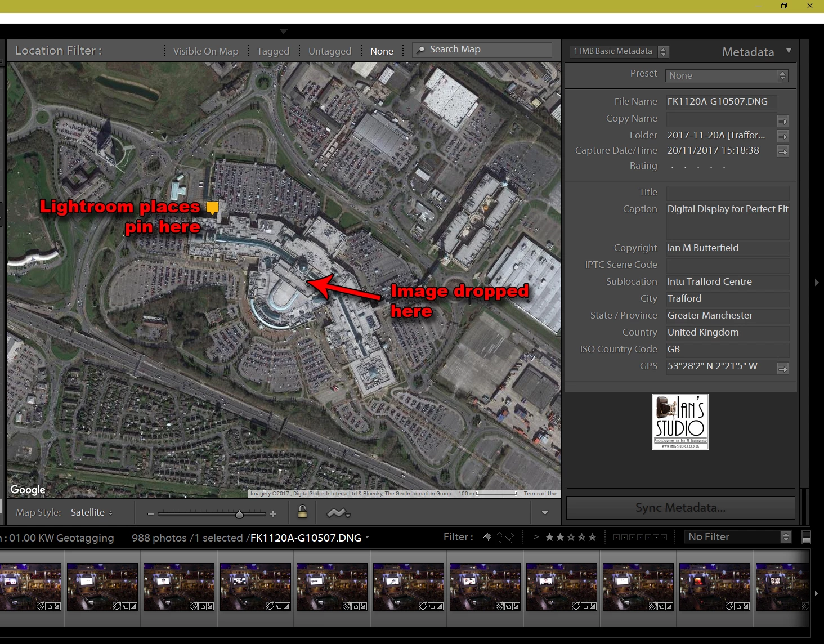Zoom in map with the plus icon

(273, 513)
